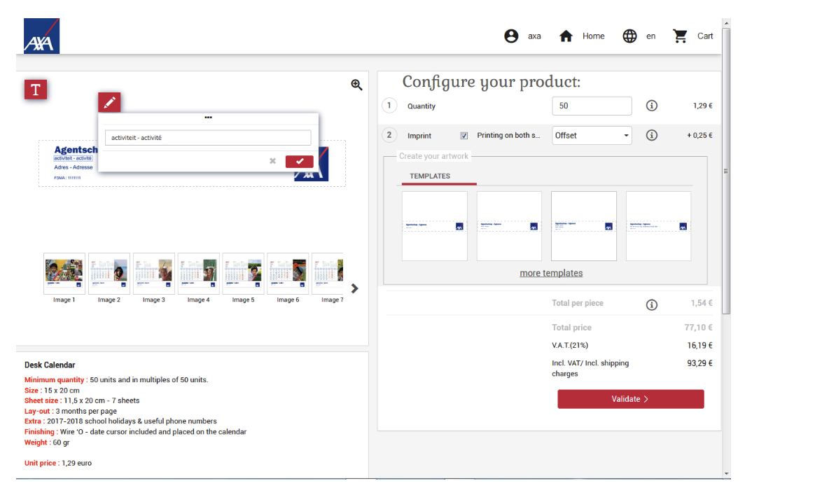
Task: Click the activiteit - activité text field
Action: pos(208,138)
